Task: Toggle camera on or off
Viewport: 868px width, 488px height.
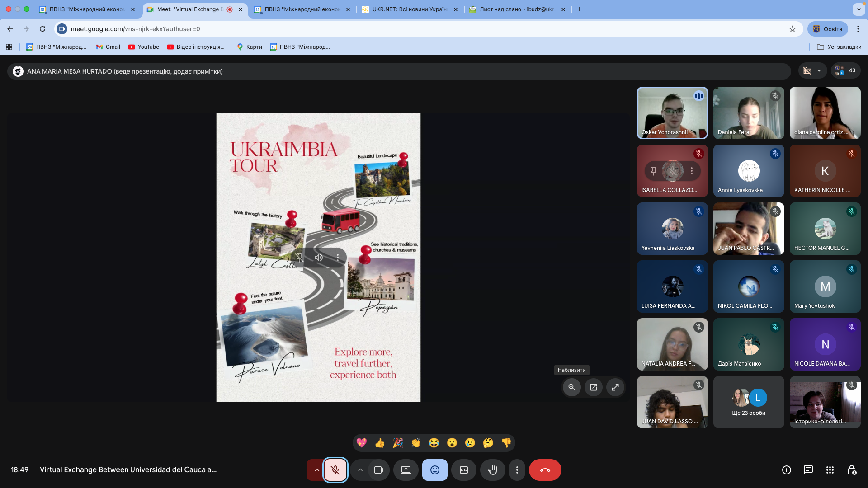Action: pyautogui.click(x=378, y=470)
